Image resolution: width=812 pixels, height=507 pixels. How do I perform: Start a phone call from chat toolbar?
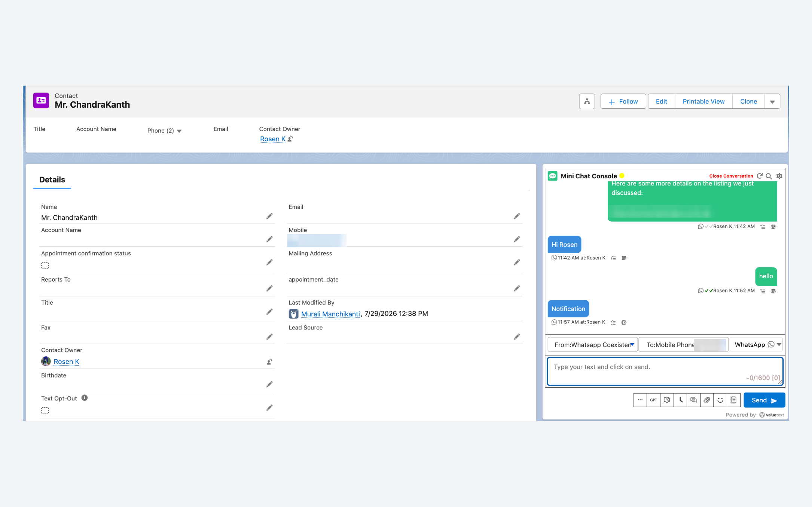(x=680, y=400)
